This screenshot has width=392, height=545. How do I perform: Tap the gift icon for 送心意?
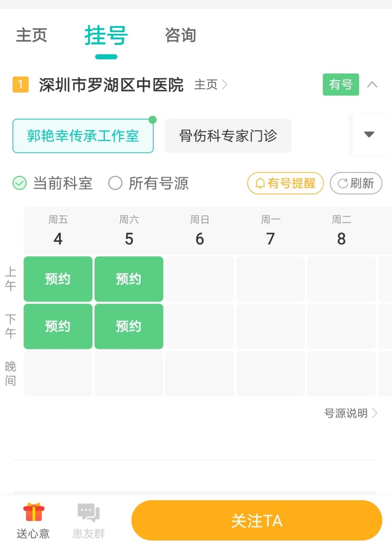33,512
